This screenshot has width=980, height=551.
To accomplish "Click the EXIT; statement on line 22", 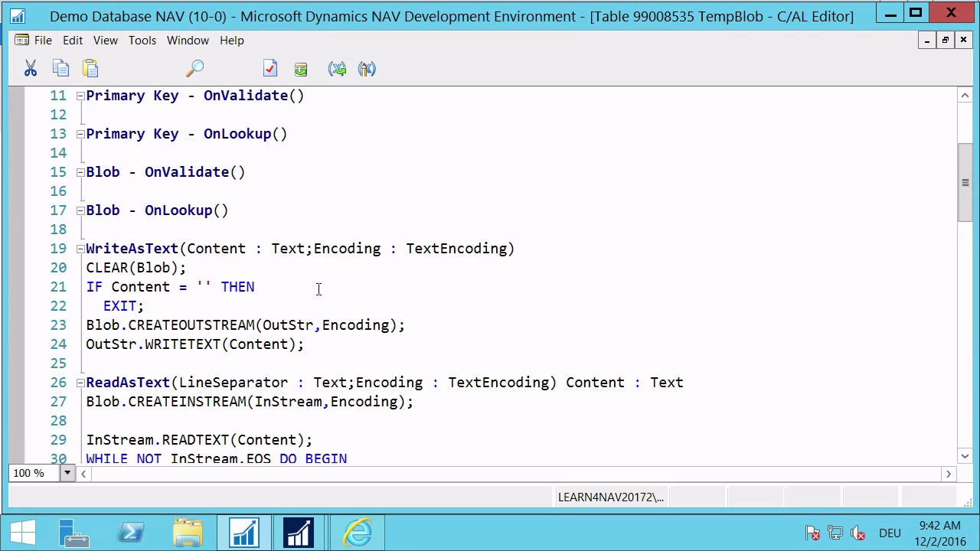I will tap(123, 306).
